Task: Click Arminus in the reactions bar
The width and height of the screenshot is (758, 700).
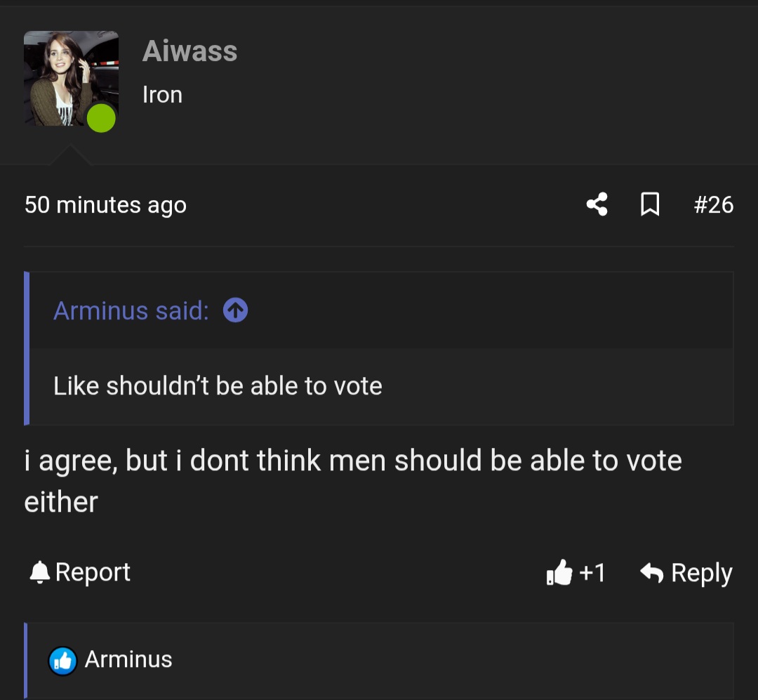Action: click(128, 660)
